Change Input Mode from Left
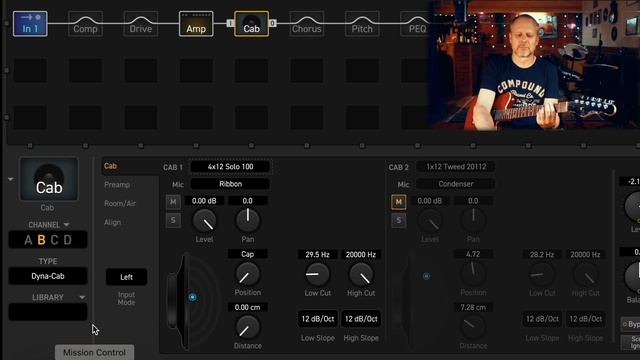 coord(126,277)
